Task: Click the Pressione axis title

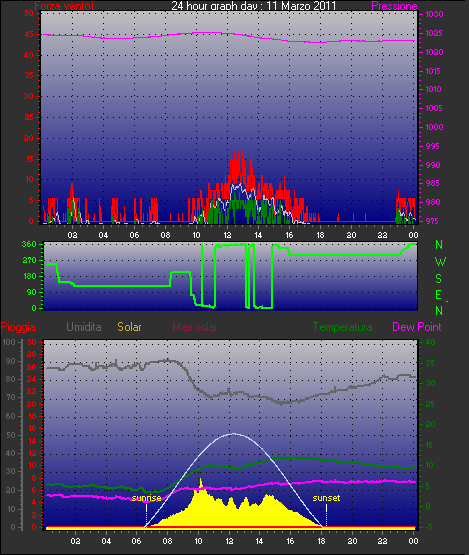Action: (394, 6)
